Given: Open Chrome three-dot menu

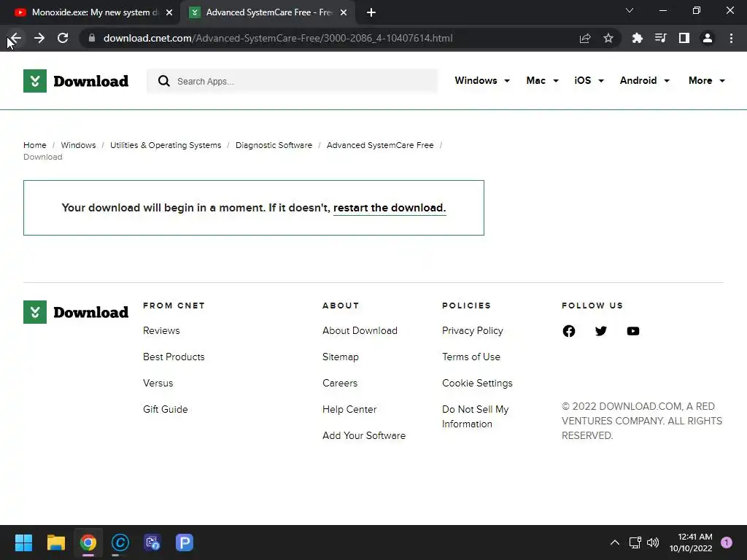Looking at the screenshot, I should point(731,38).
